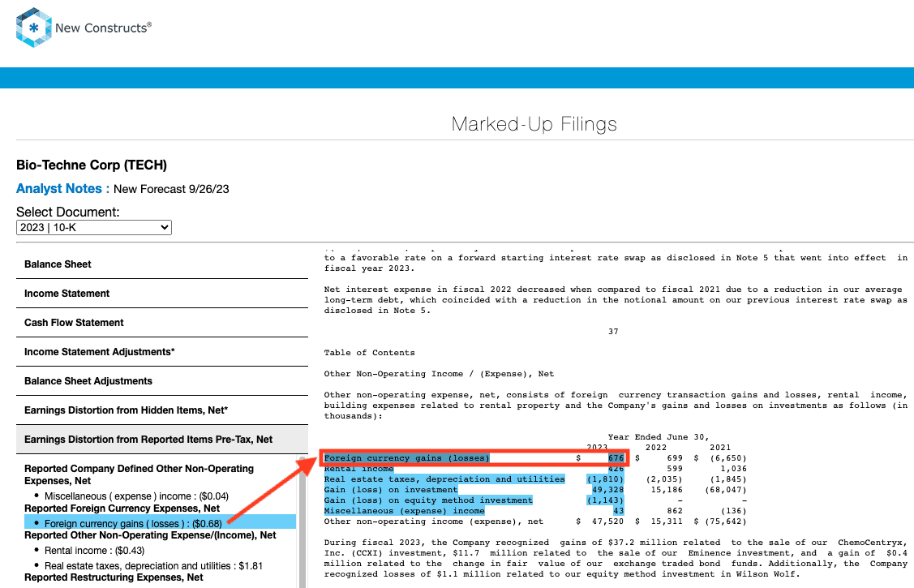Click the 2021 column header in table

[x=720, y=448]
